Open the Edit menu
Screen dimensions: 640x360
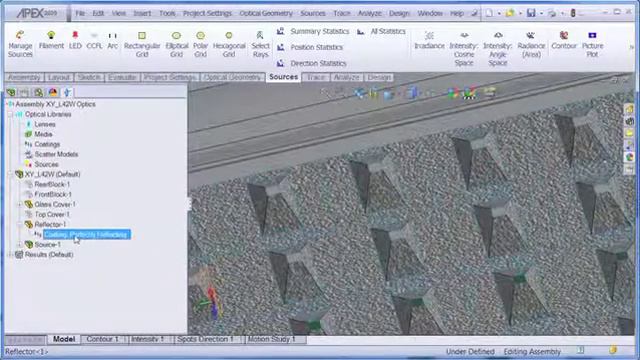point(98,13)
